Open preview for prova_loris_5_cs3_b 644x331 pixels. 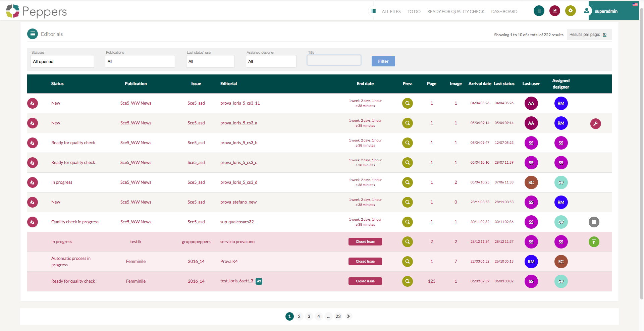coord(407,143)
